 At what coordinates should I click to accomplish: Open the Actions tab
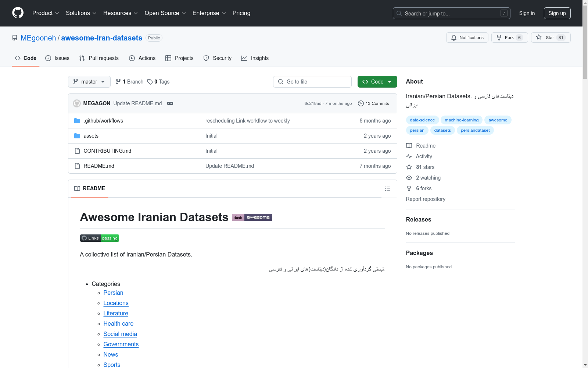[142, 58]
